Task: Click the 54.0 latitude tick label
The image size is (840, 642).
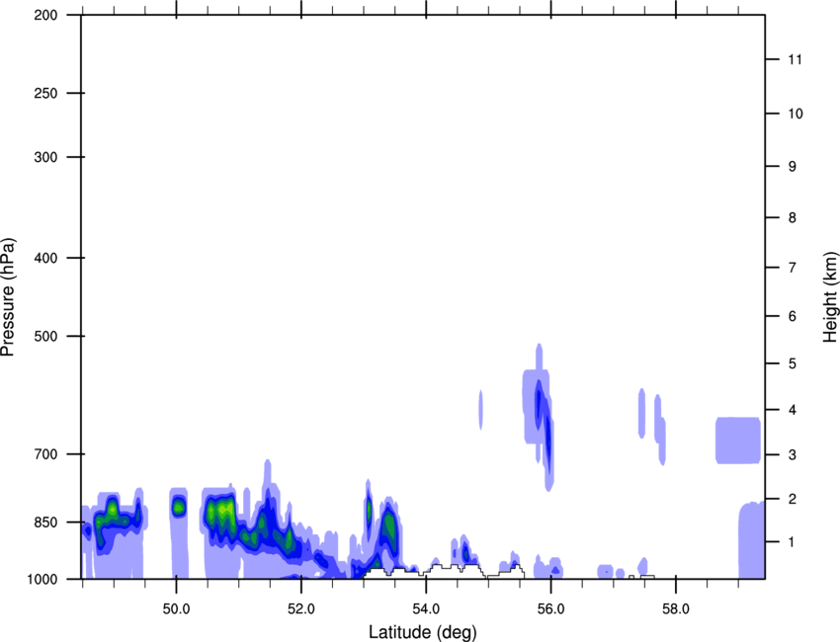Action: [426, 609]
